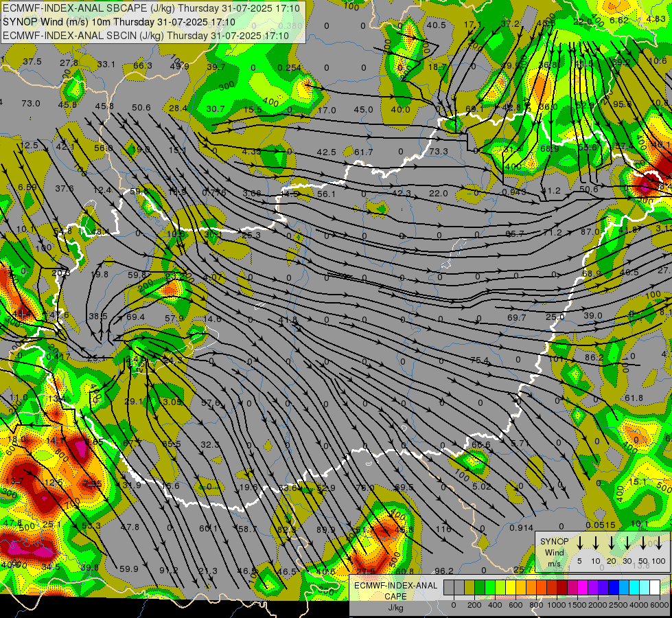Viewport: 672px width, 618px height.
Task: Click the 1500 tick label in CAPE legend
Action: click(577, 605)
